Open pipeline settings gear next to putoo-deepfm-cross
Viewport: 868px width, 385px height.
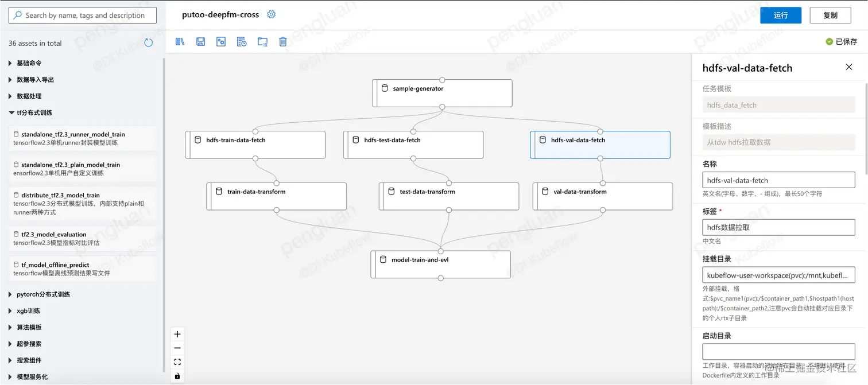272,14
